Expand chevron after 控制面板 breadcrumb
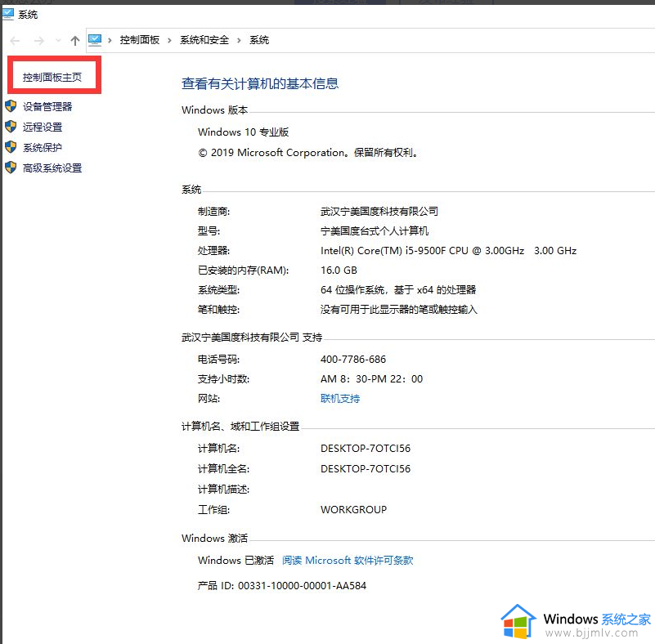Image resolution: width=655 pixels, height=644 pixels. [x=169, y=41]
